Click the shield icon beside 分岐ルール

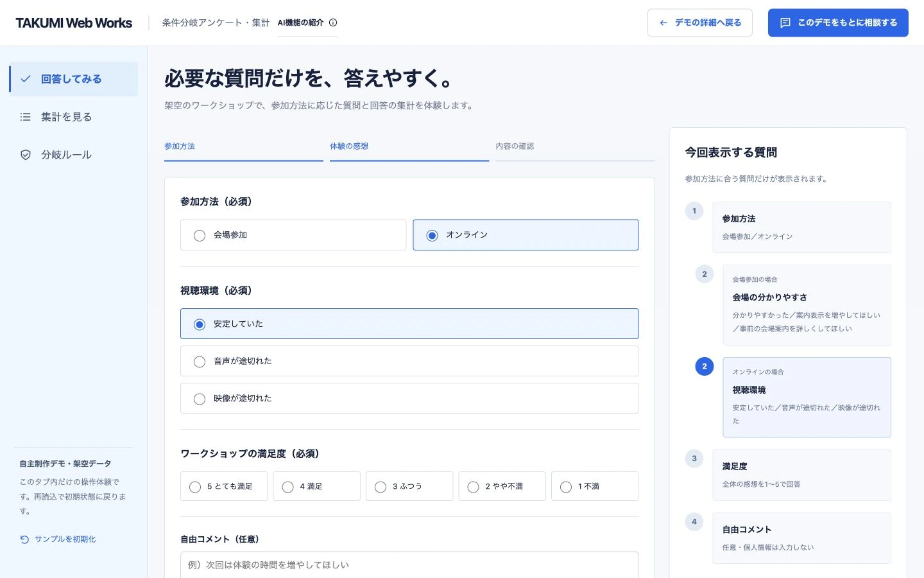[x=26, y=155]
